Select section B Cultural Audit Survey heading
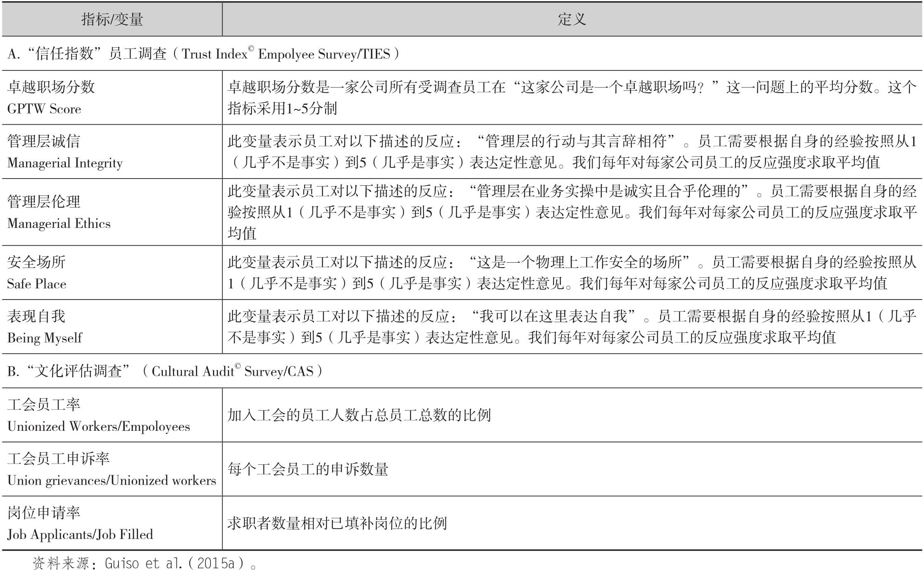 164,371
